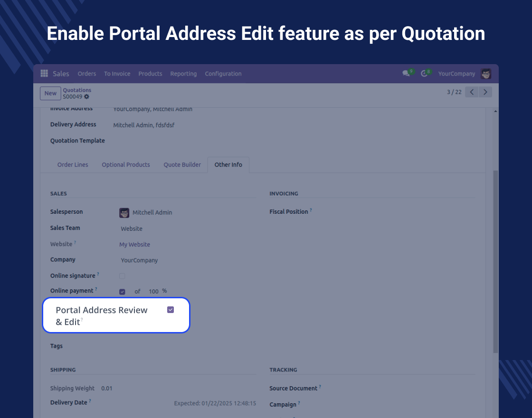Open the apps grid menu icon

pyautogui.click(x=44, y=73)
